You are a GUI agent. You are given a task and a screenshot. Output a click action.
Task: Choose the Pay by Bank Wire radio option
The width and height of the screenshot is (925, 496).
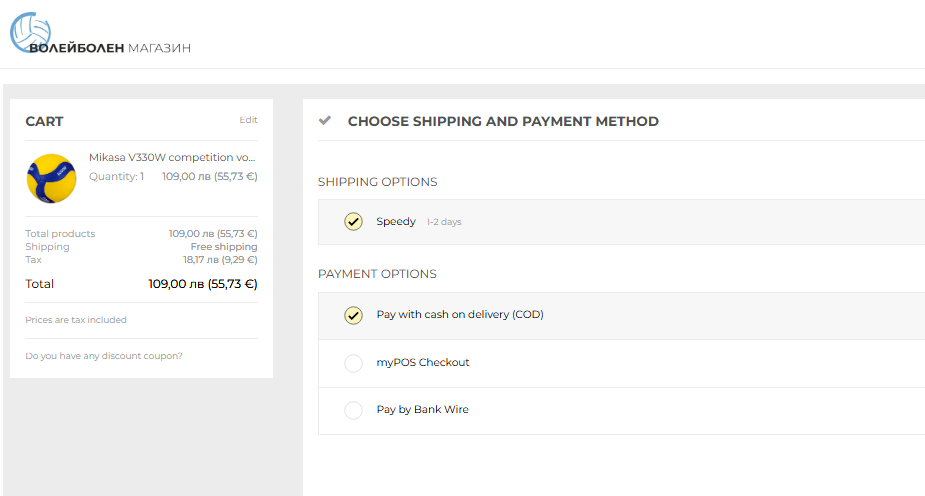(353, 410)
